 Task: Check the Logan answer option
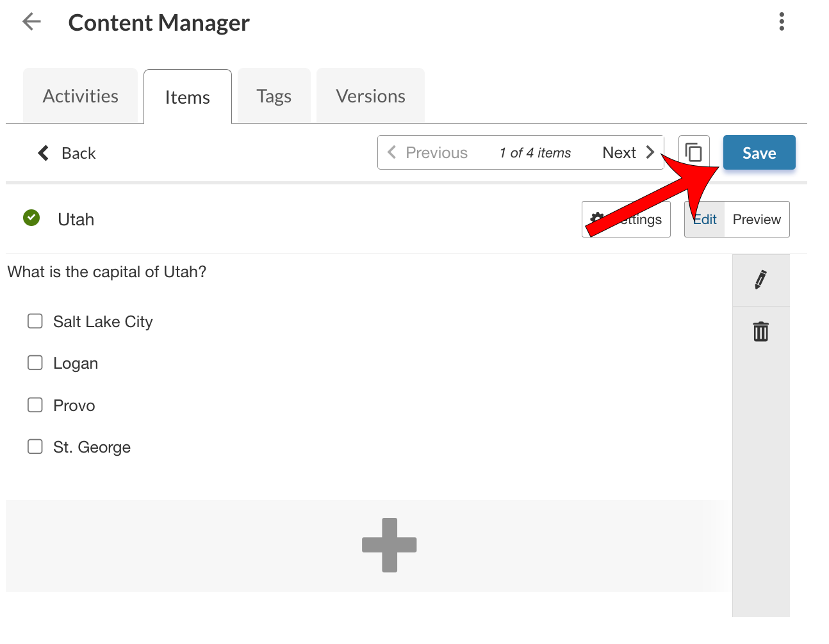35,363
